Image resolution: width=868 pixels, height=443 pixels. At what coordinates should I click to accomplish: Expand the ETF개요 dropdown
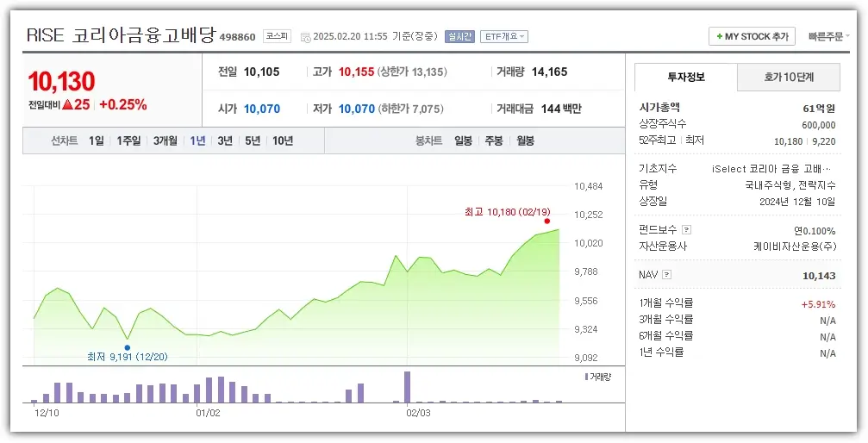(x=503, y=37)
